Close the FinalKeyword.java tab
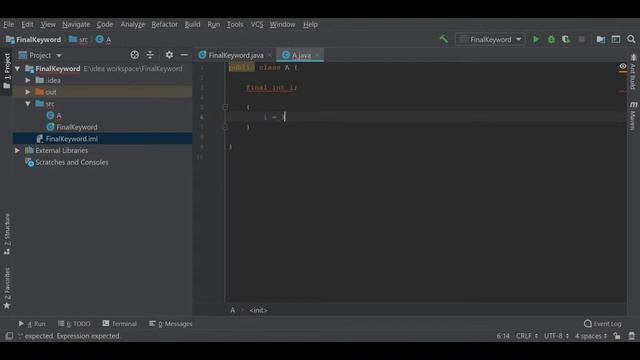This screenshot has height=360, width=640. [x=269, y=55]
